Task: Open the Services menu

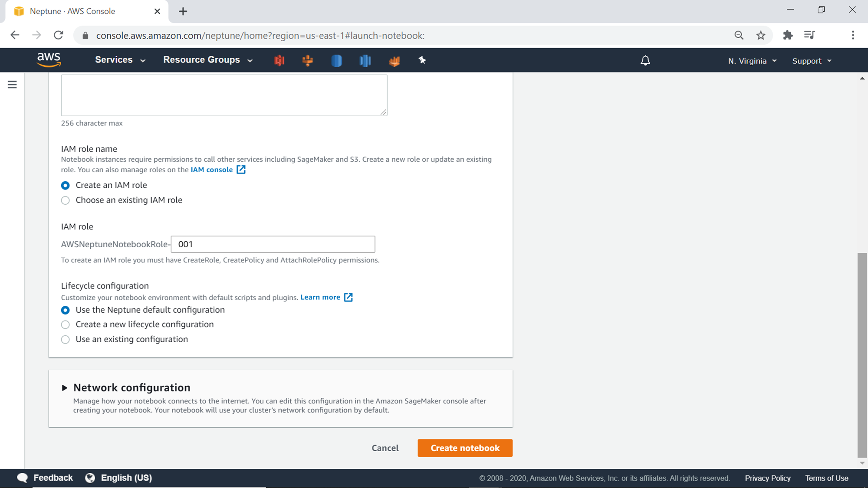Action: [120, 60]
